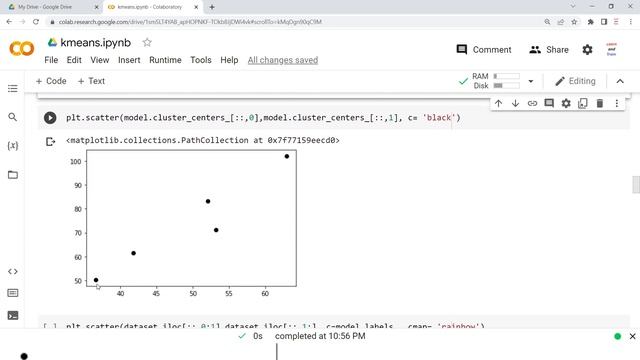Open browser zoom magnifier icon

click(x=547, y=22)
